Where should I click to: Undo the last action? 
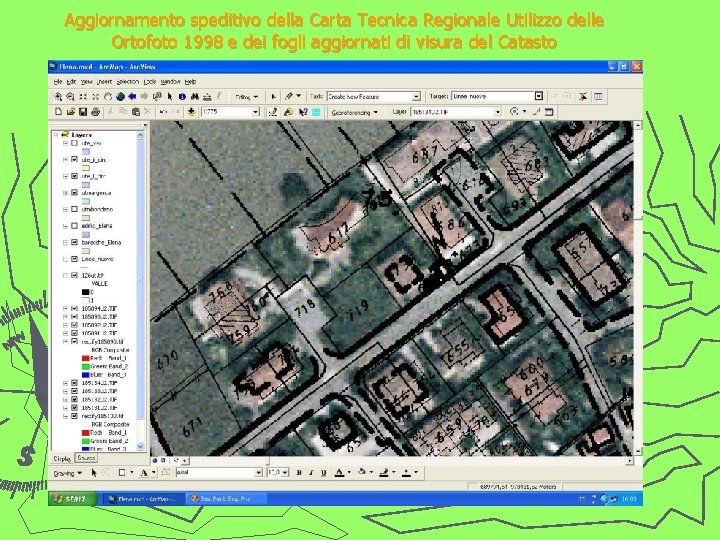coord(163,112)
